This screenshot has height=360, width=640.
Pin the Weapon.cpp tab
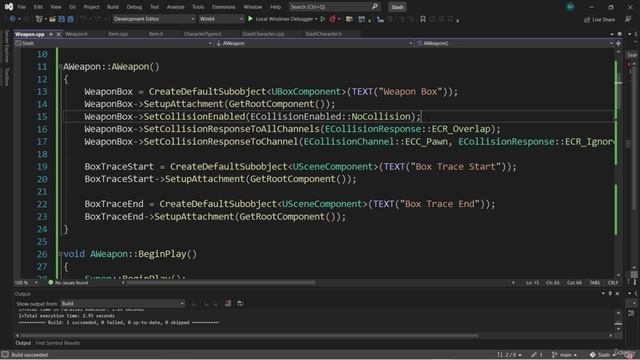pos(51,34)
